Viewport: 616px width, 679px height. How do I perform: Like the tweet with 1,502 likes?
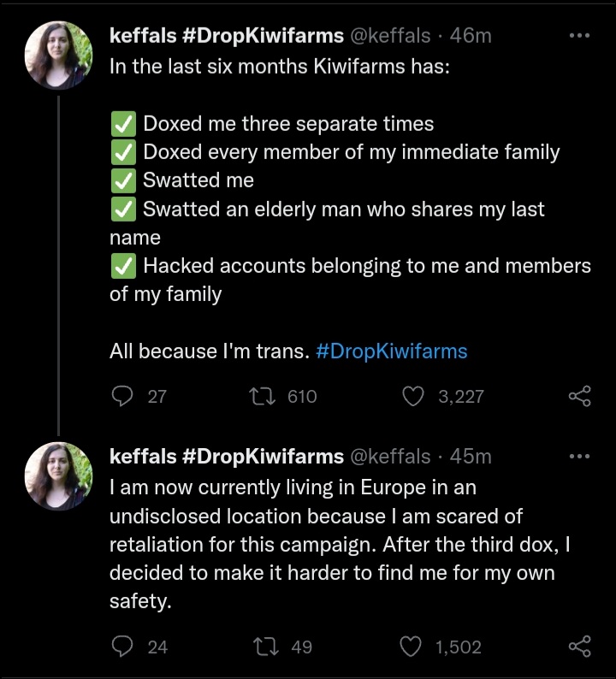(410, 647)
